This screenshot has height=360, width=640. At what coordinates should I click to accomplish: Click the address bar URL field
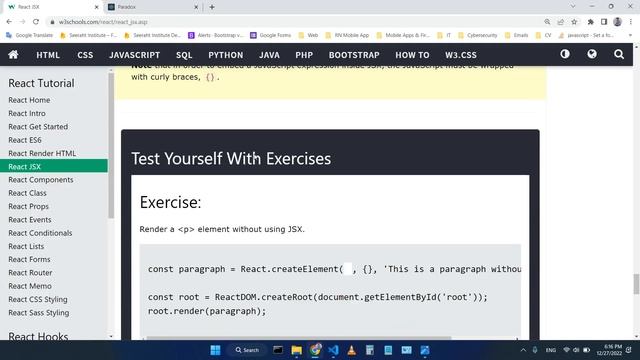point(294,22)
